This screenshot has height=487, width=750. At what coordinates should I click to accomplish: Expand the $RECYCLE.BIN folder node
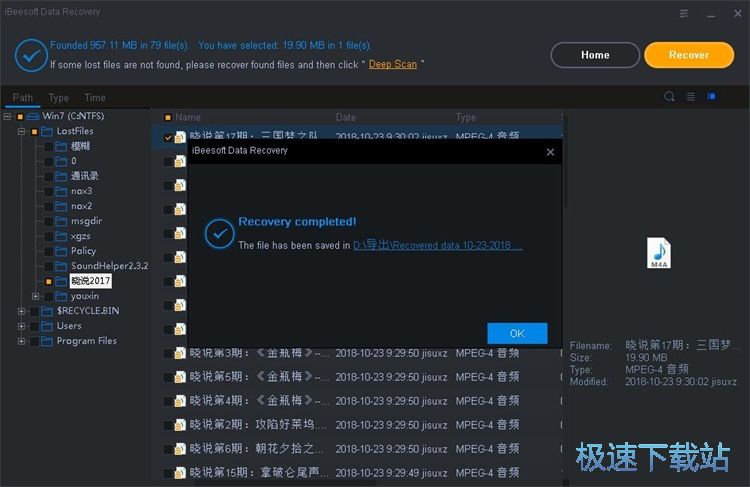tap(21, 311)
